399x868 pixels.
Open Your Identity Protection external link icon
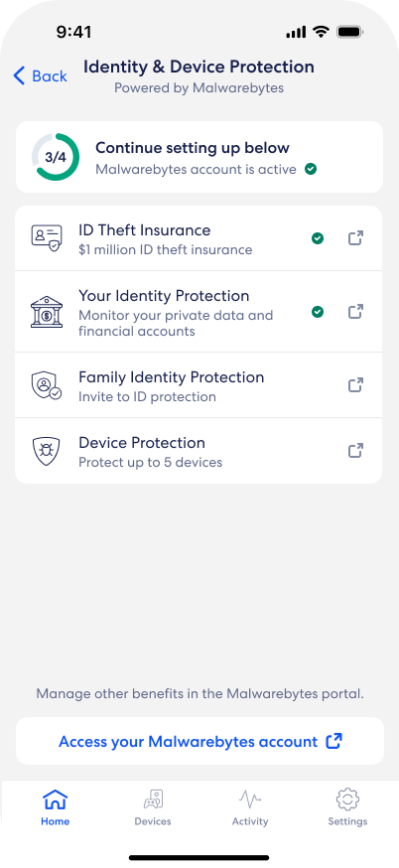(x=355, y=311)
